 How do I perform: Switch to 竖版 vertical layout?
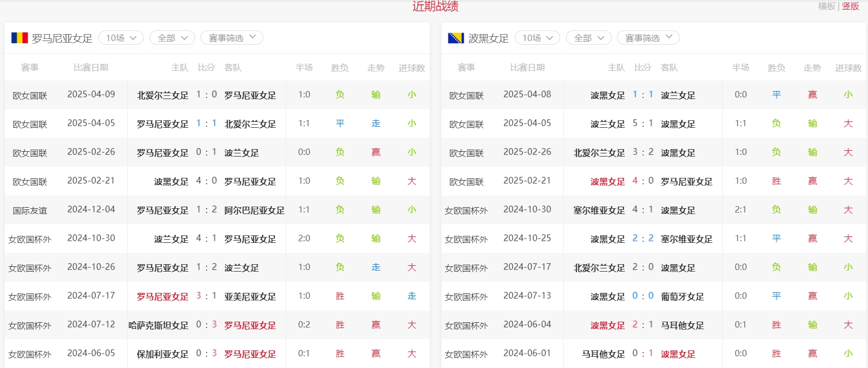[850, 6]
